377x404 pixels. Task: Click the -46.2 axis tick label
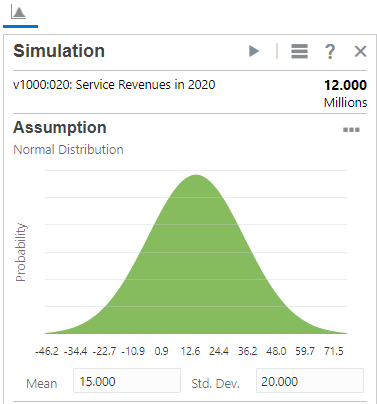click(47, 351)
